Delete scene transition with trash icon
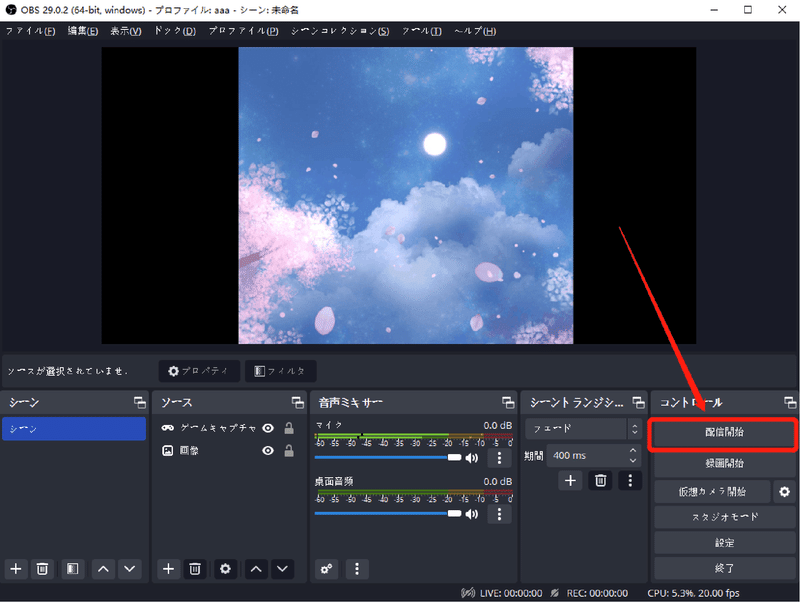 click(601, 481)
